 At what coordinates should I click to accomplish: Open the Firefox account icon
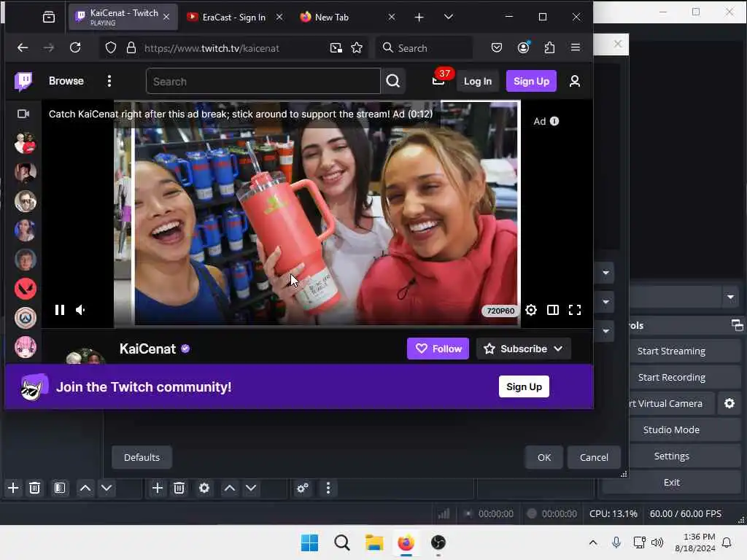(523, 47)
